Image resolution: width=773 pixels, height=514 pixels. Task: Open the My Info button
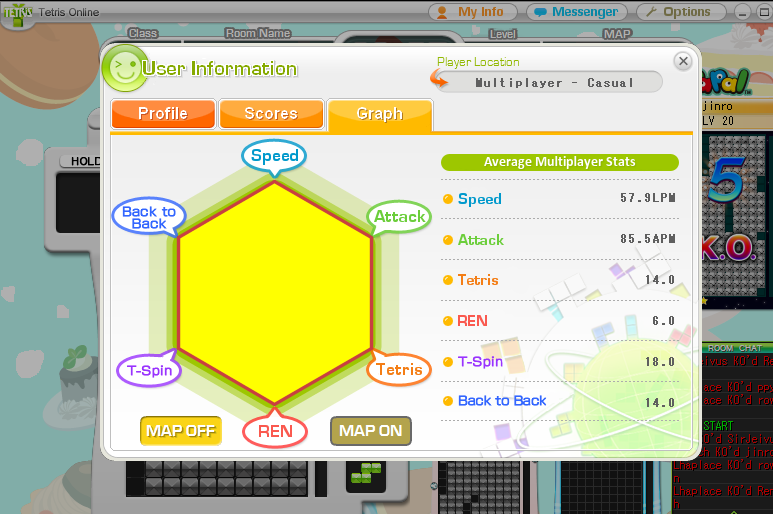472,12
